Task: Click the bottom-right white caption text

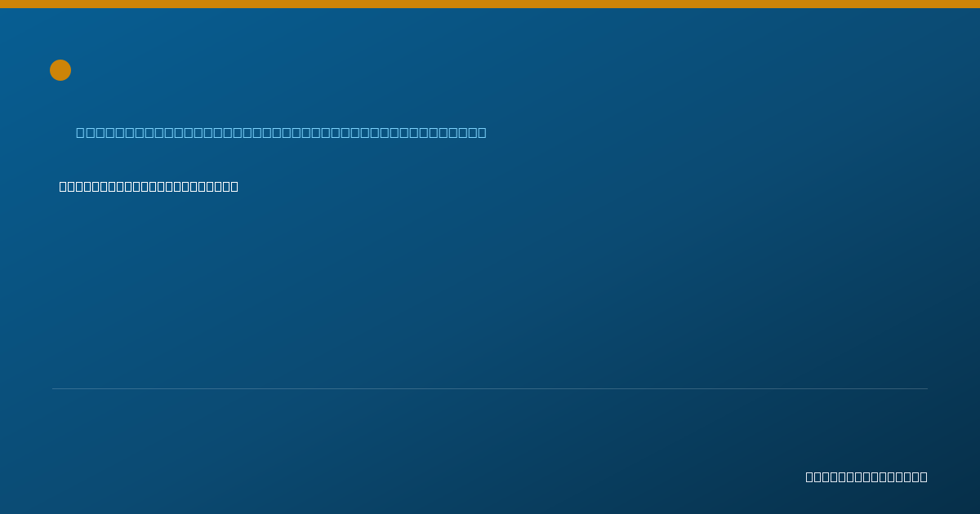Action: coord(866,476)
